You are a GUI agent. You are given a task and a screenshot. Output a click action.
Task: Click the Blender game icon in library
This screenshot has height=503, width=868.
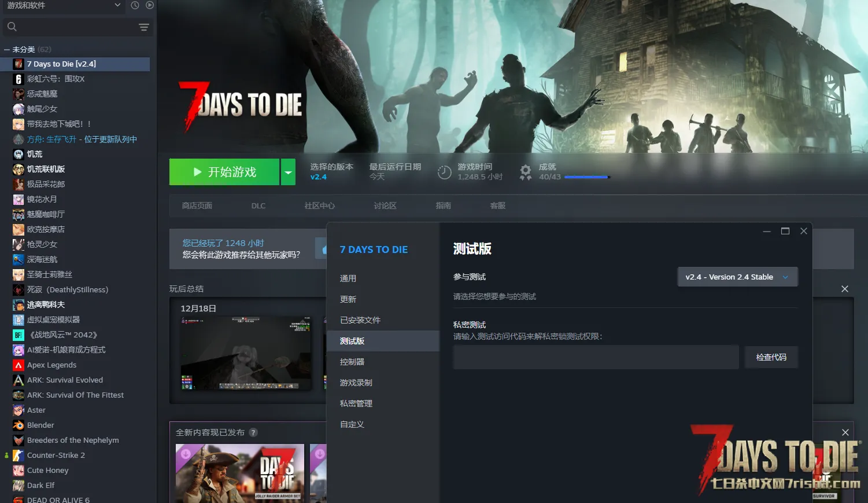(x=19, y=425)
